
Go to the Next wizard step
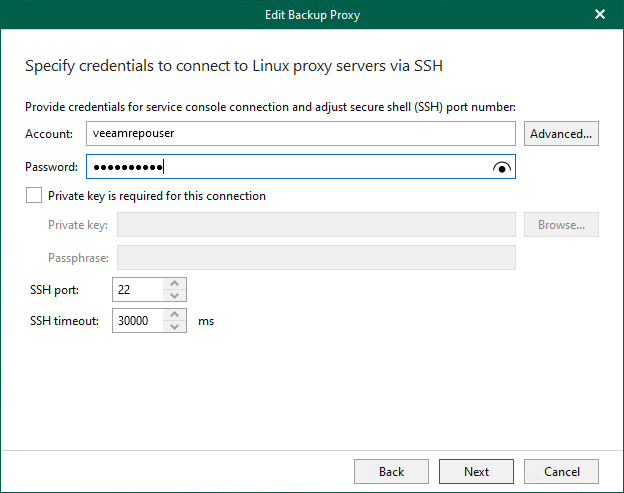point(476,472)
